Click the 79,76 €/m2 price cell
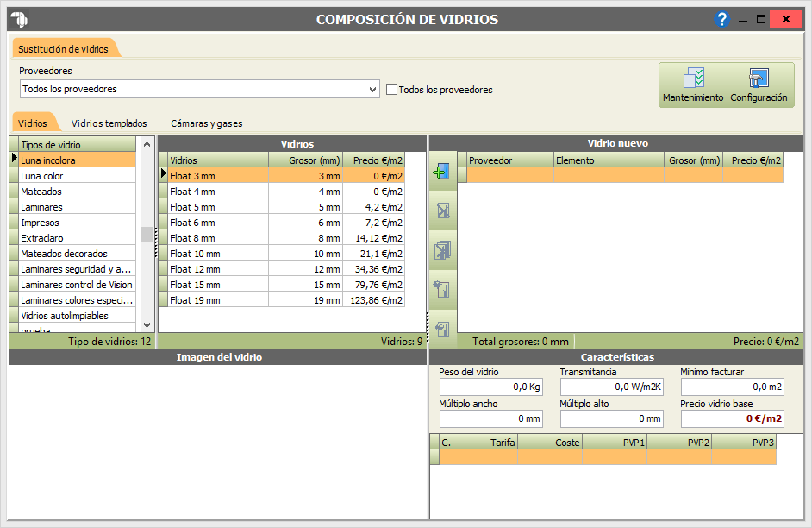This screenshot has width=812, height=528. (373, 285)
